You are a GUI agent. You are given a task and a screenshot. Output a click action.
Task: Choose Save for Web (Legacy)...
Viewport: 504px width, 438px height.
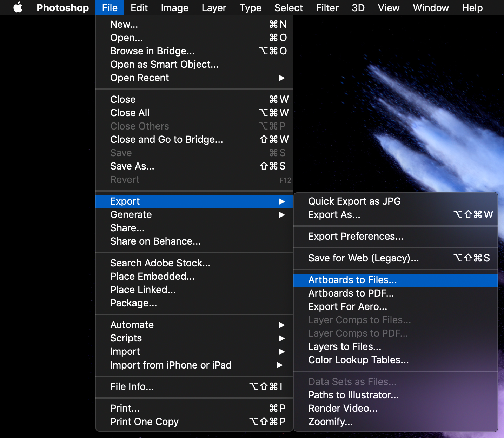pos(396,258)
